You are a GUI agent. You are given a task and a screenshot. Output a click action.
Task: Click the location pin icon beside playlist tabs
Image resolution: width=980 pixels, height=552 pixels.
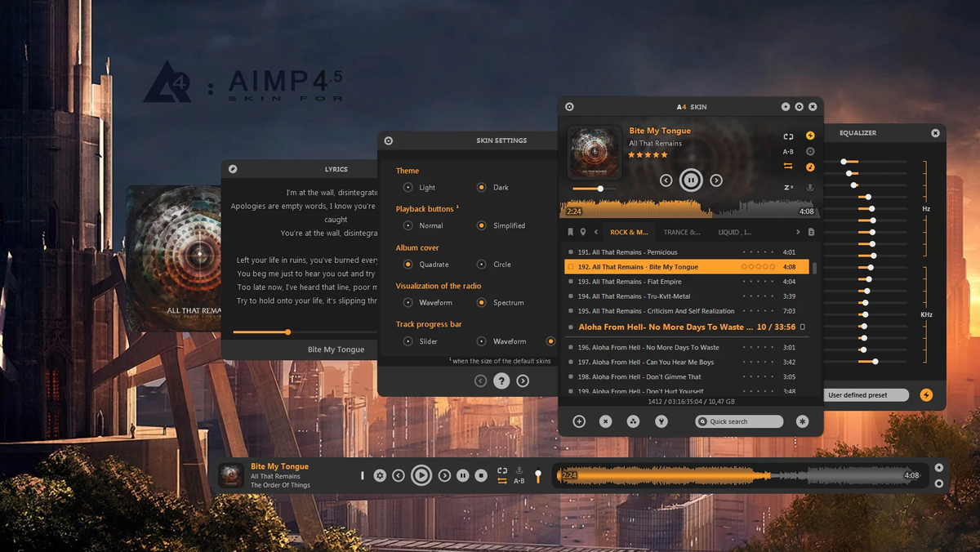click(583, 233)
